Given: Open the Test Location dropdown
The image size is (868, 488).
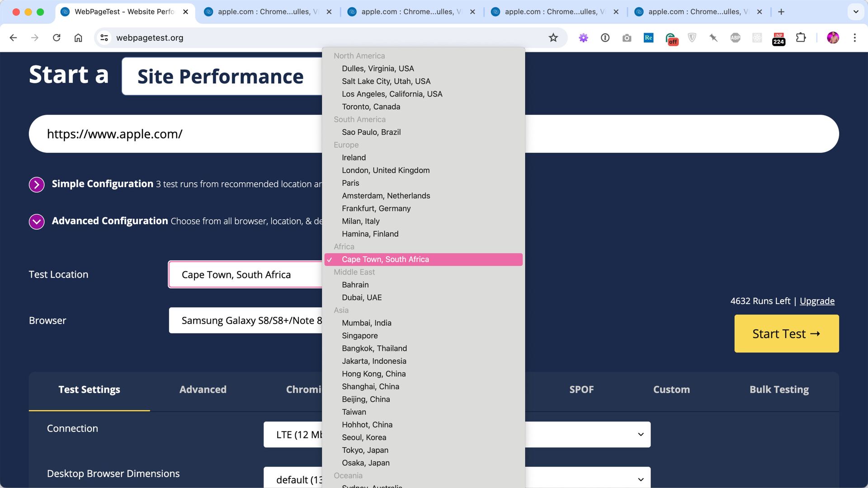Looking at the screenshot, I should [x=245, y=275].
